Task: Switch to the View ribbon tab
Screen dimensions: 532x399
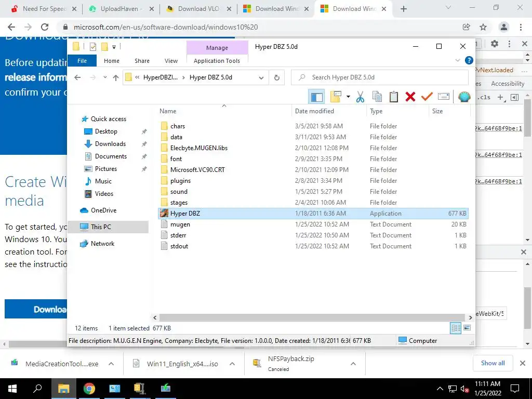Action: point(171,61)
